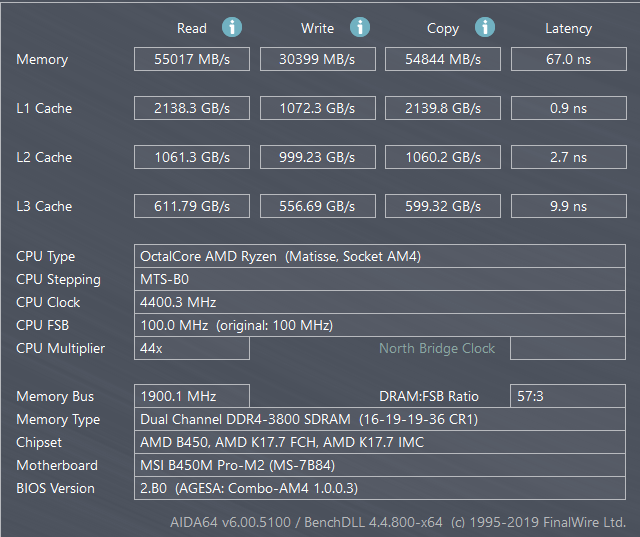
Task: Select the CPU Stepping MTS-B0 field
Action: 379,279
